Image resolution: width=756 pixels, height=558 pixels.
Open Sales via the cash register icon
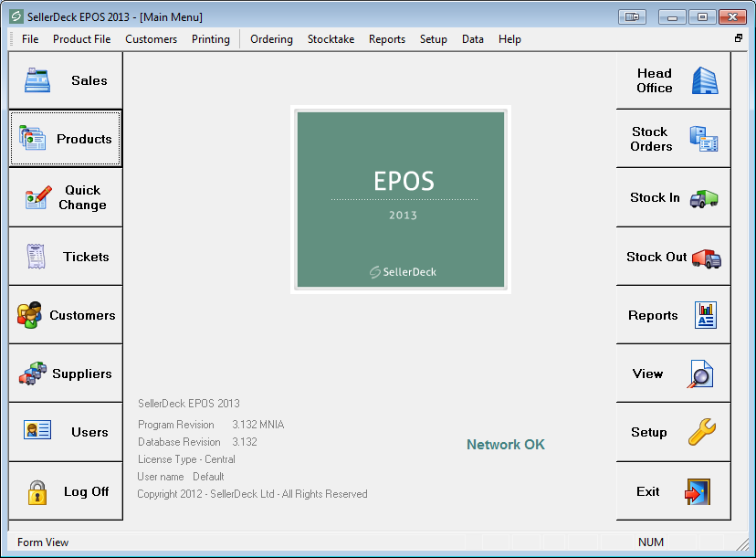37,80
